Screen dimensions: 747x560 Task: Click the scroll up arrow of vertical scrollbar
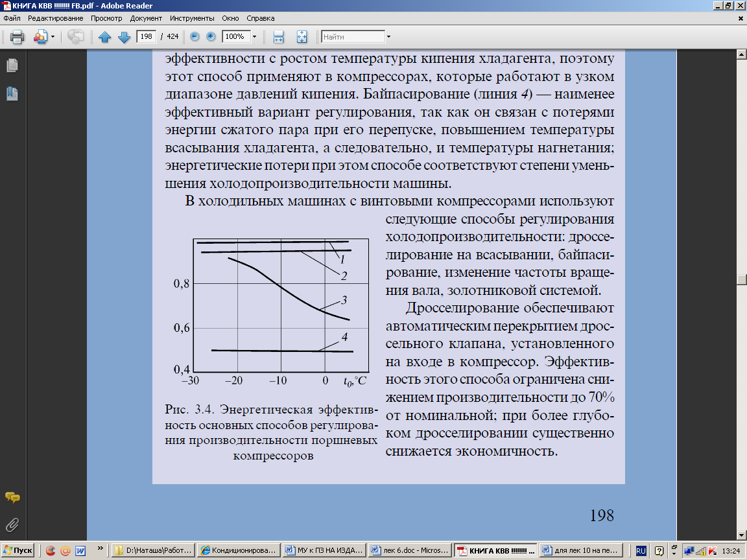741,54
